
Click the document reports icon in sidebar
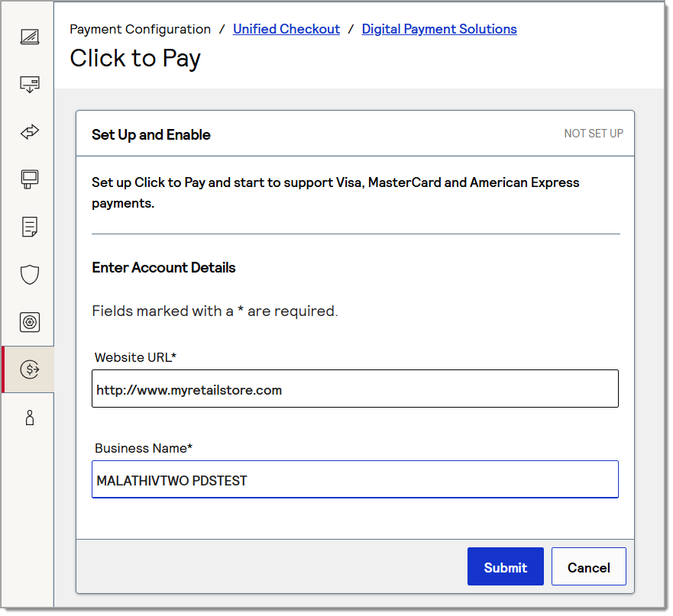tap(30, 227)
